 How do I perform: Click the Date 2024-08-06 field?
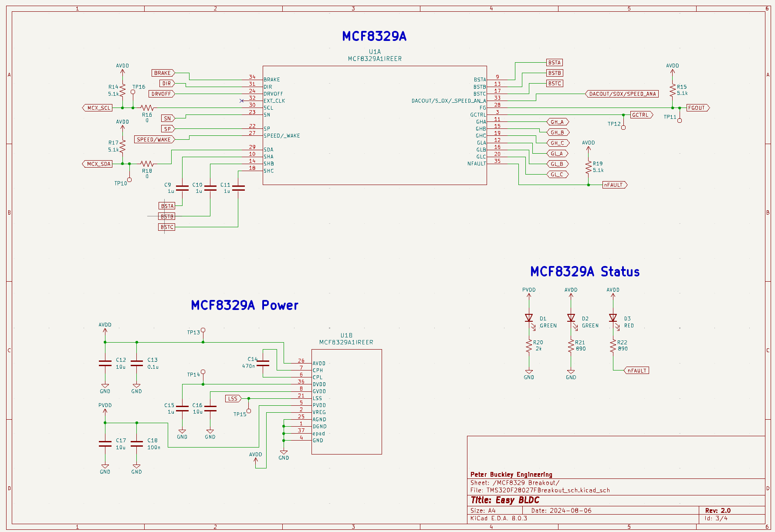click(562, 511)
